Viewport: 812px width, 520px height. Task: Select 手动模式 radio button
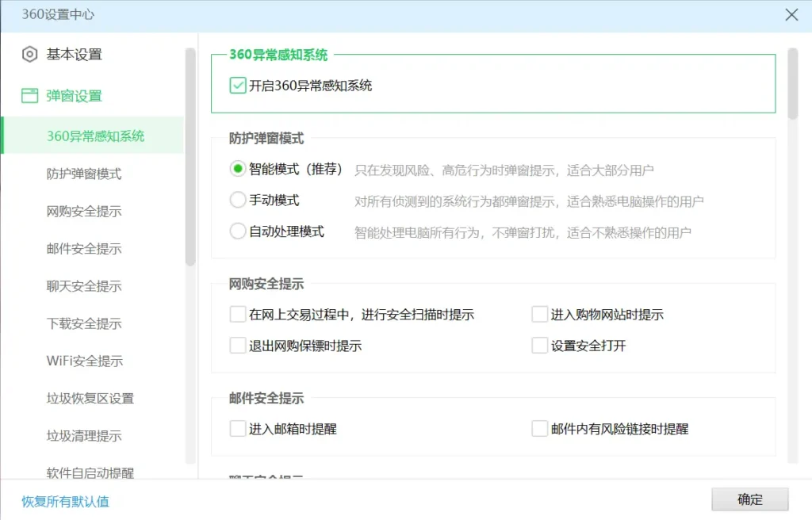point(238,200)
